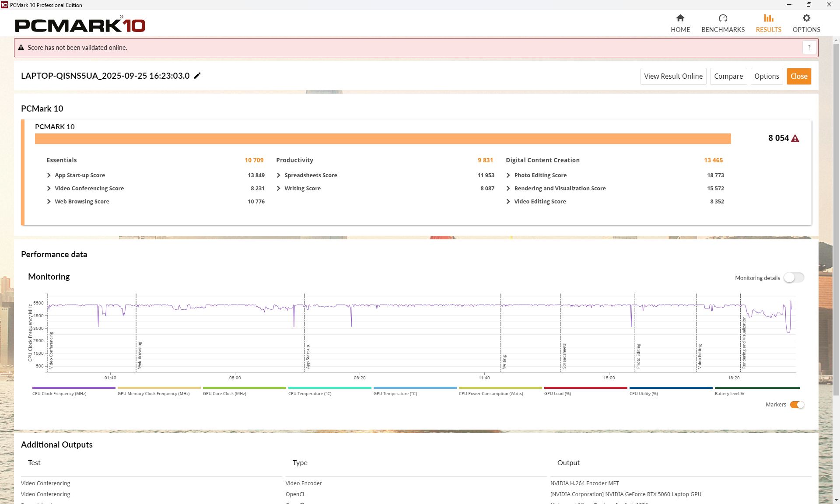Toggle the CPU Temperature legend series
The height and width of the screenshot is (504, 840).
click(x=329, y=388)
